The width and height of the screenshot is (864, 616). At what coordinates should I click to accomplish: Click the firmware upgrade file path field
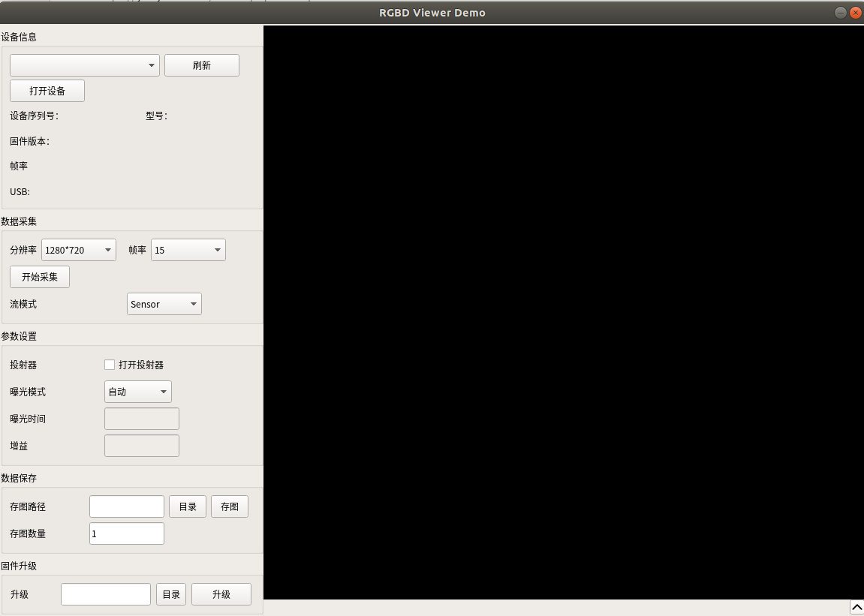point(105,593)
